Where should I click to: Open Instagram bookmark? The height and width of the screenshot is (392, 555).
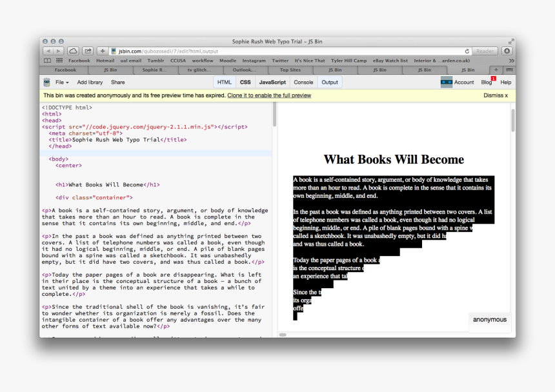click(x=254, y=61)
